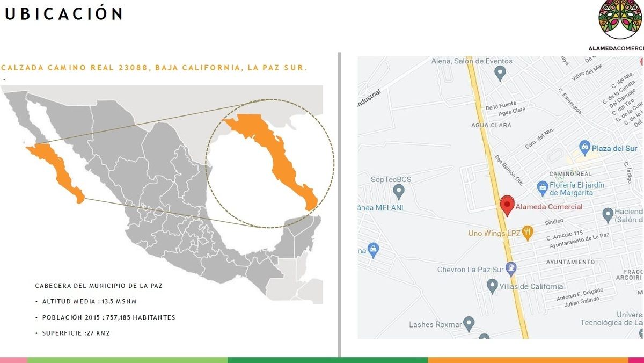
Task: Select the 'Plaza del Sur' map label
Action: pos(614,148)
